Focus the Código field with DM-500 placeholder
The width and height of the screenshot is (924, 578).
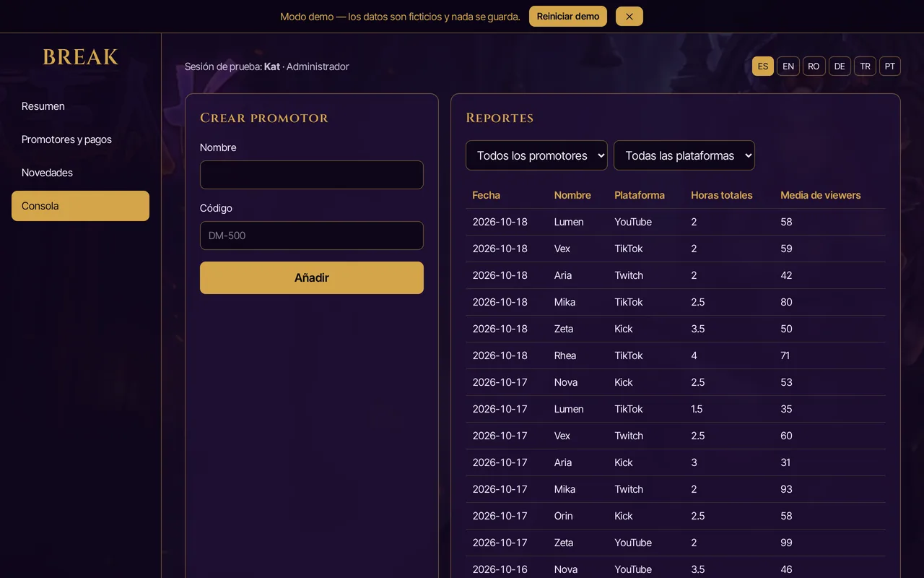(x=312, y=236)
